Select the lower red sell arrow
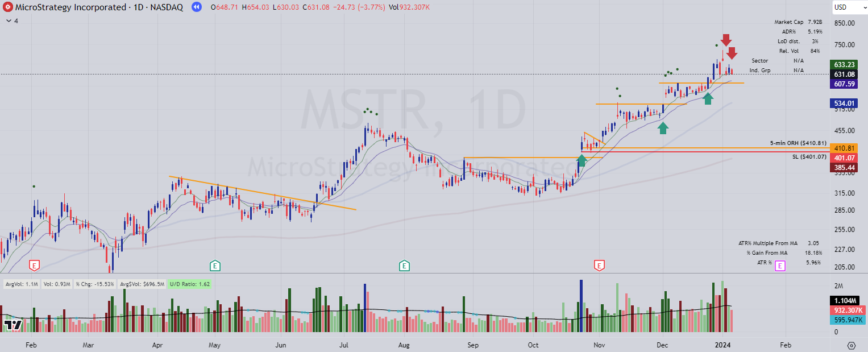Image resolution: width=868 pixels, height=352 pixels. [x=732, y=53]
